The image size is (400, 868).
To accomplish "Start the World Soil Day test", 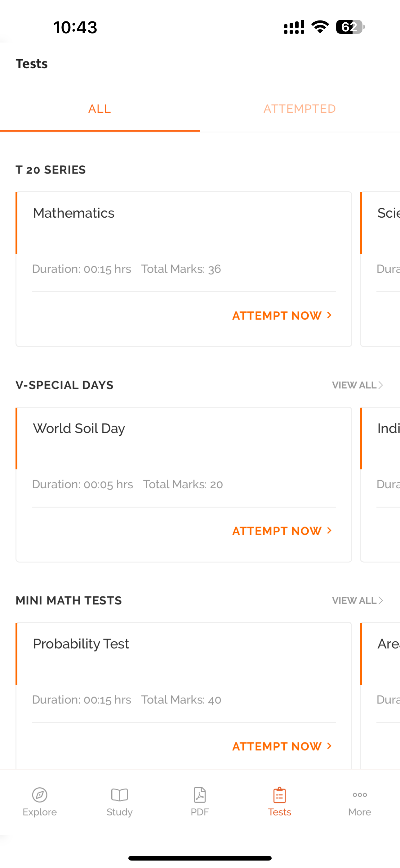I will pyautogui.click(x=282, y=531).
